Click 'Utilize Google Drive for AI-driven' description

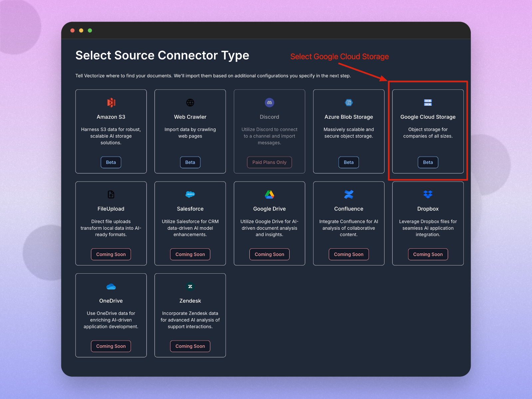point(269,228)
